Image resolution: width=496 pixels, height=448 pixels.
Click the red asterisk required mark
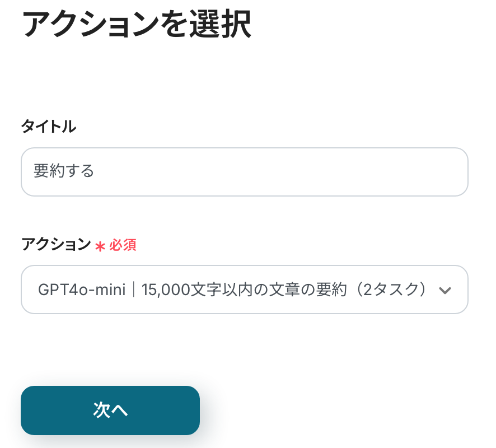click(x=100, y=246)
